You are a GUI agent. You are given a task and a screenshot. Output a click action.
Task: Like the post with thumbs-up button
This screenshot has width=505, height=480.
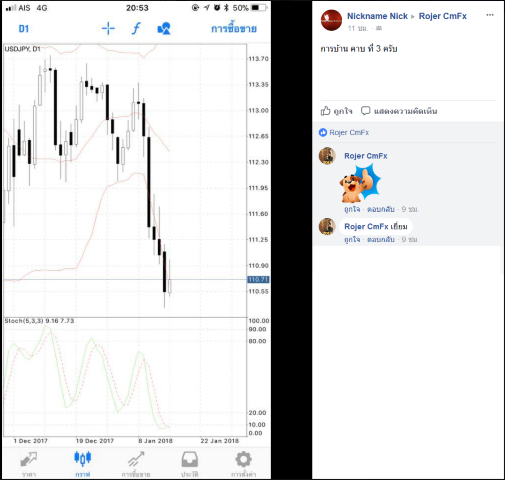click(x=337, y=111)
